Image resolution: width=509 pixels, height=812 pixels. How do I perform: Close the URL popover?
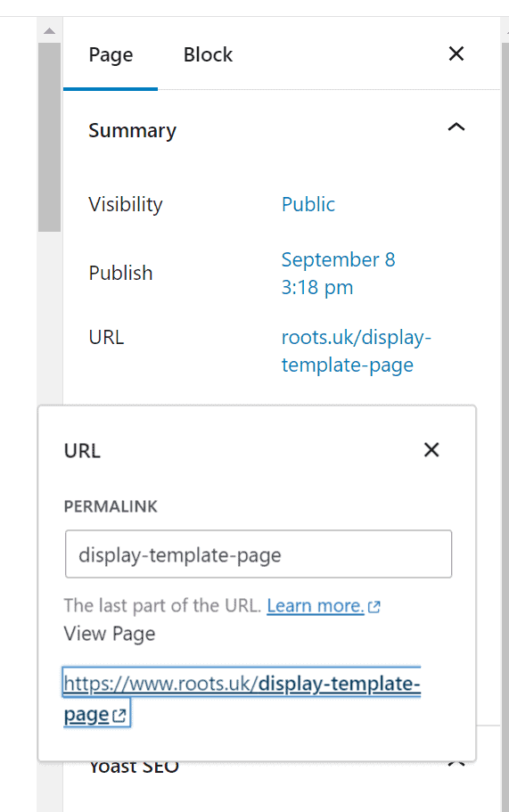(431, 450)
